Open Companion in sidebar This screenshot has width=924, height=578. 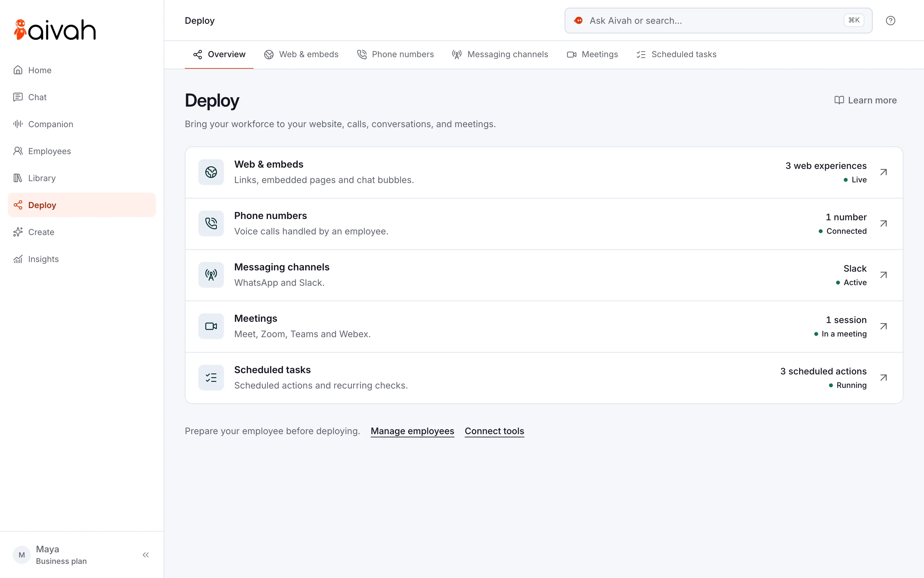(82, 124)
